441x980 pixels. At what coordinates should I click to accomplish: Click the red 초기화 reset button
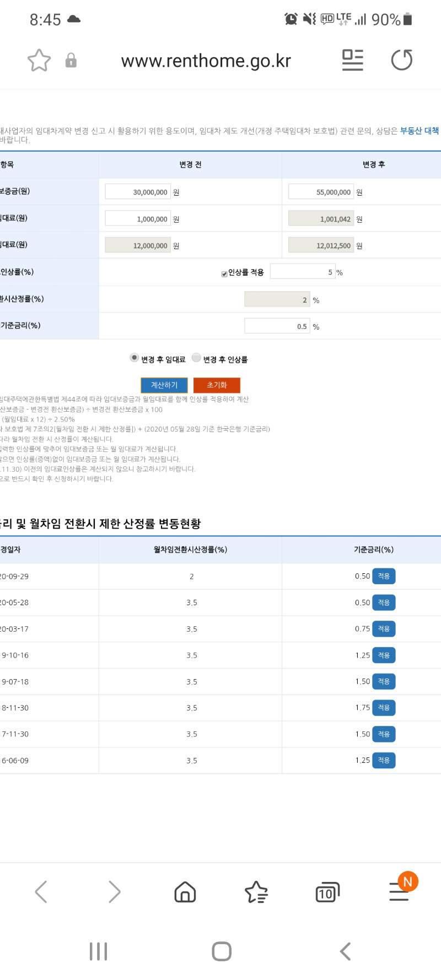coord(217,385)
